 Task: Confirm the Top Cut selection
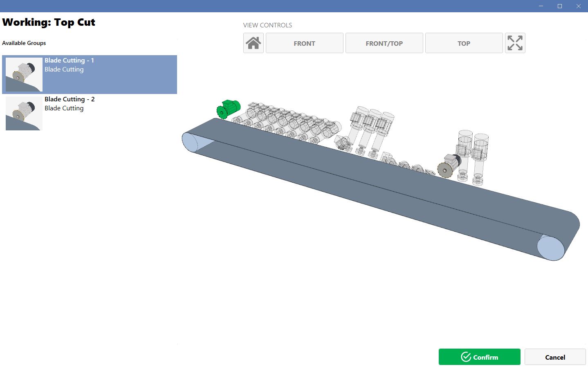[480, 357]
